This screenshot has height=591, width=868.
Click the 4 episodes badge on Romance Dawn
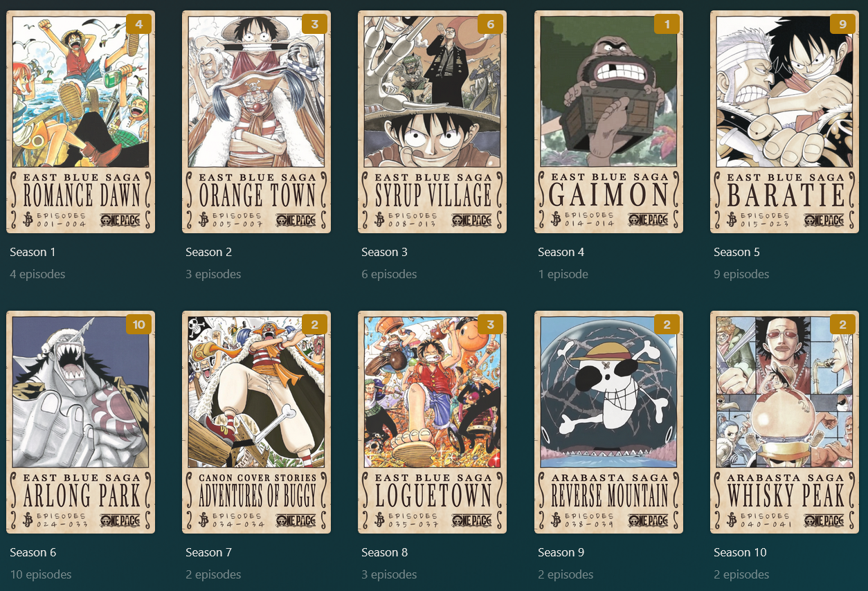tap(138, 24)
